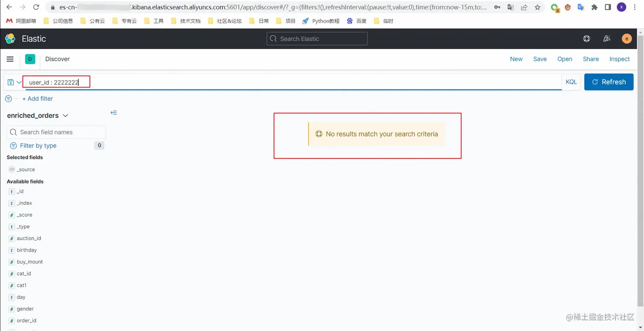Click the Search field names box

(x=56, y=132)
